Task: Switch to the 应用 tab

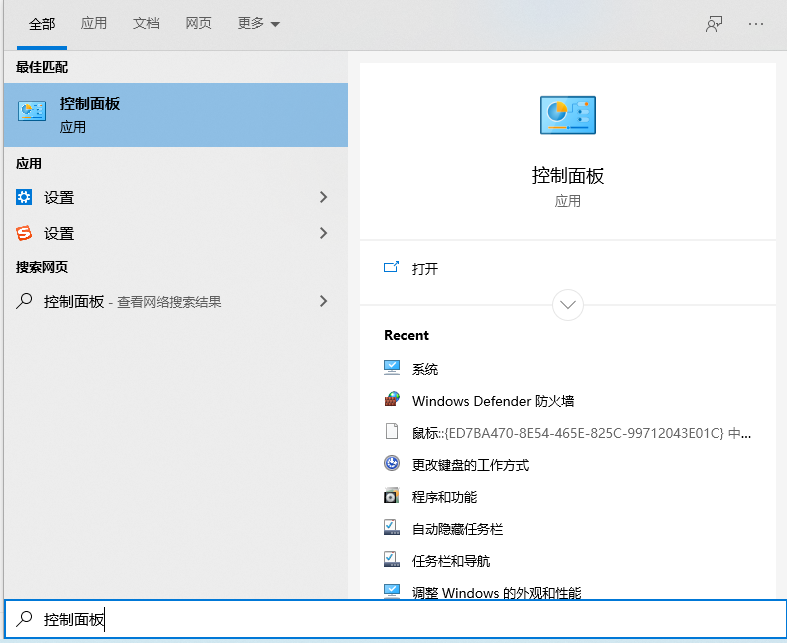Action: pos(94,24)
